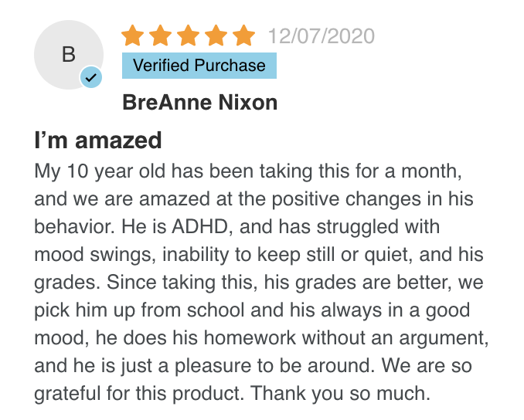Click the Verified Purchase label

tap(199, 66)
